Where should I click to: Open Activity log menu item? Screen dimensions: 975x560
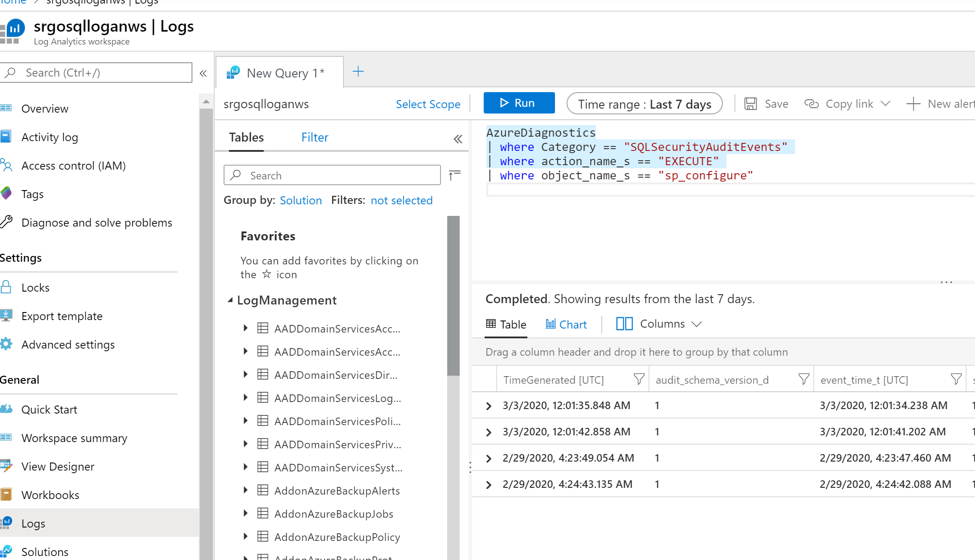pyautogui.click(x=49, y=137)
